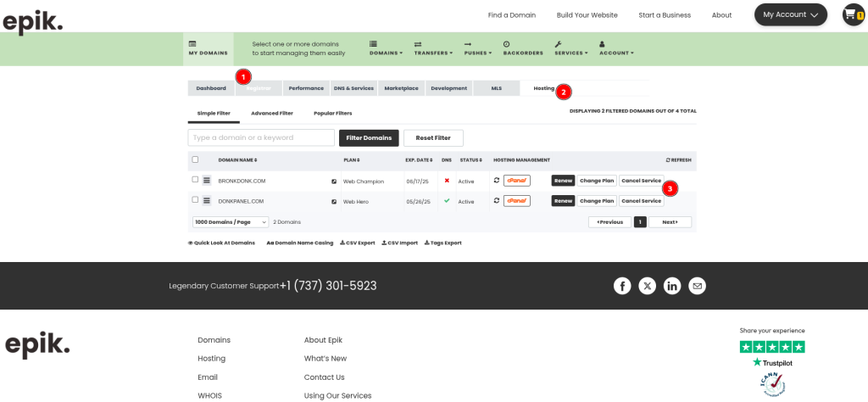Screen dimensions: 868x402
Task: Launch cPanel for BRONKDONK.COM
Action: click(517, 181)
